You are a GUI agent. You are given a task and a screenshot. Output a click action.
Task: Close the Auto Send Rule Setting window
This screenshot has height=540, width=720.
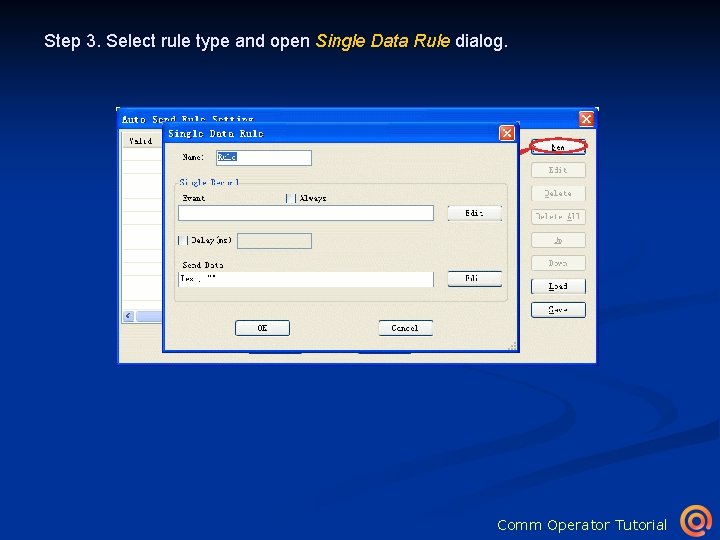click(x=586, y=119)
